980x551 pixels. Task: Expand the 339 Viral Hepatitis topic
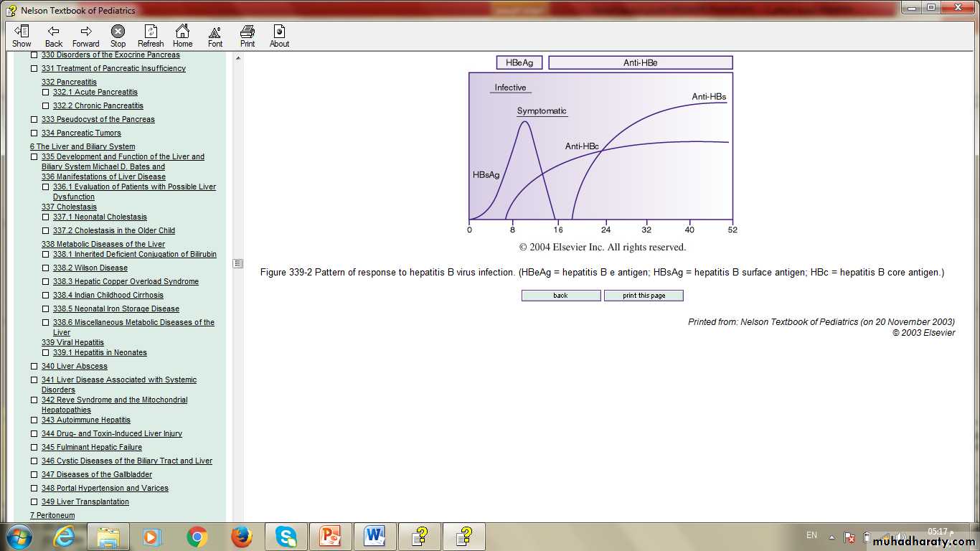[x=72, y=343]
